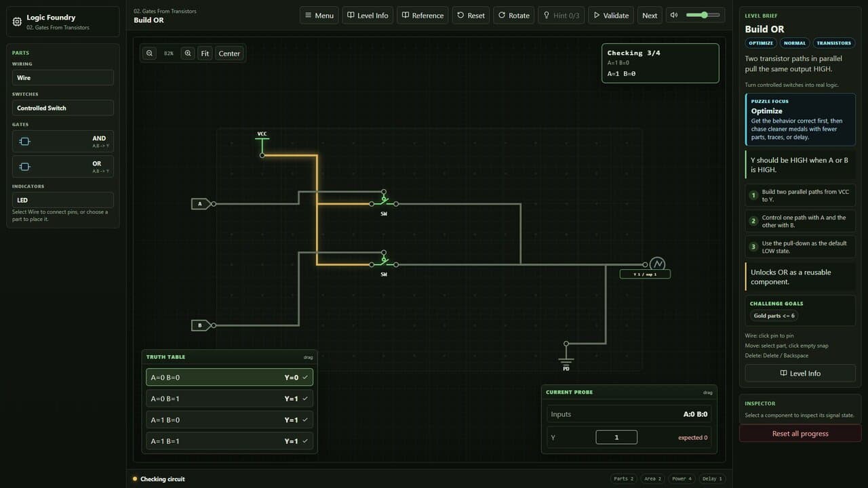This screenshot has width=868, height=488.
Task: Validate the circuit
Action: pos(610,16)
